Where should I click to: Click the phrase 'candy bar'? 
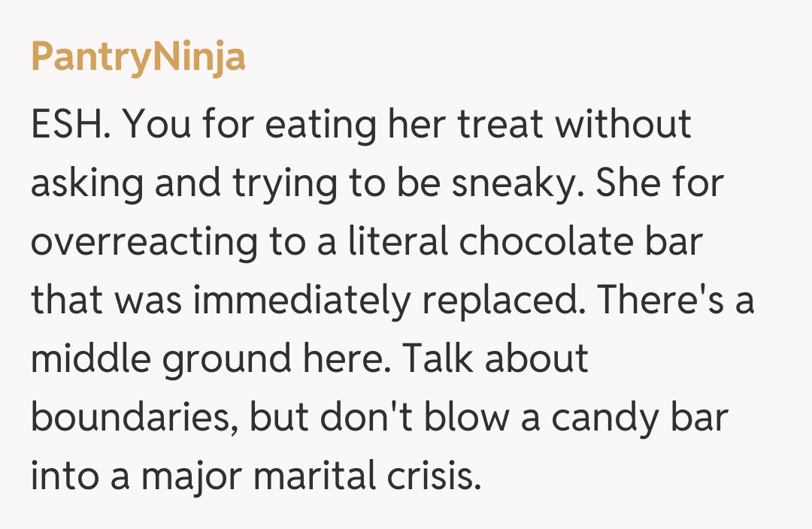point(640,418)
